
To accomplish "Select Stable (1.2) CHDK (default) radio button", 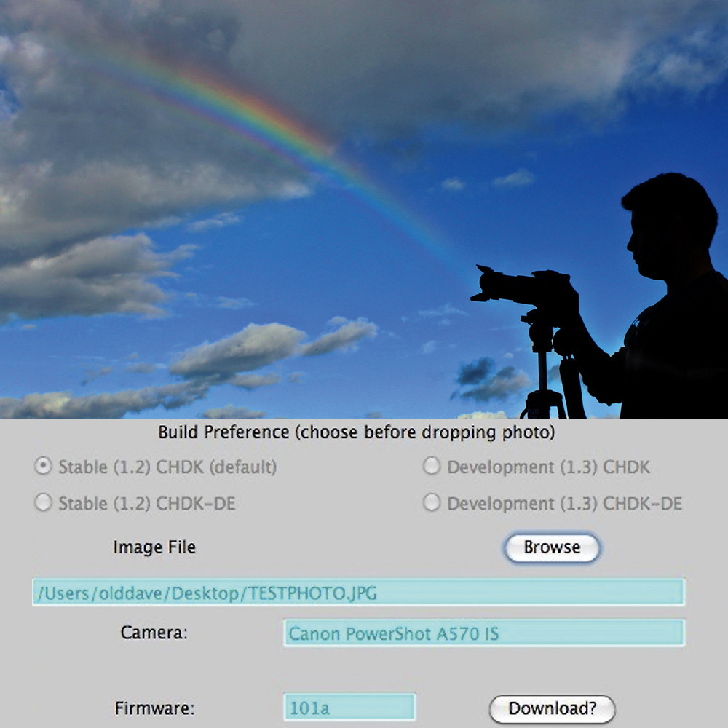I will click(43, 466).
